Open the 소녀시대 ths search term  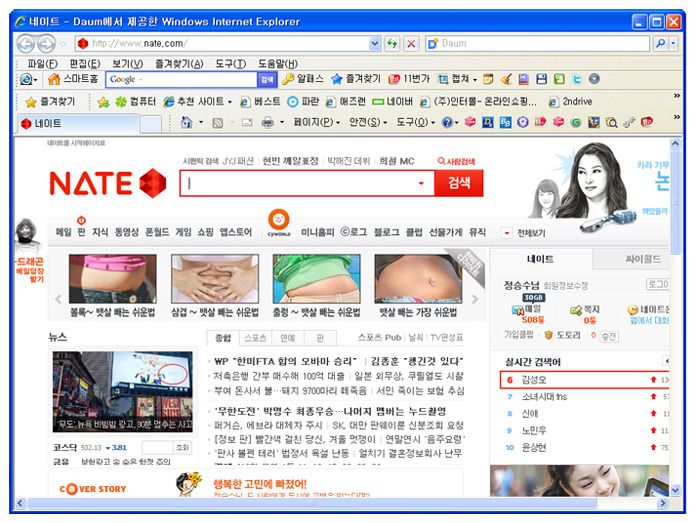point(544,397)
